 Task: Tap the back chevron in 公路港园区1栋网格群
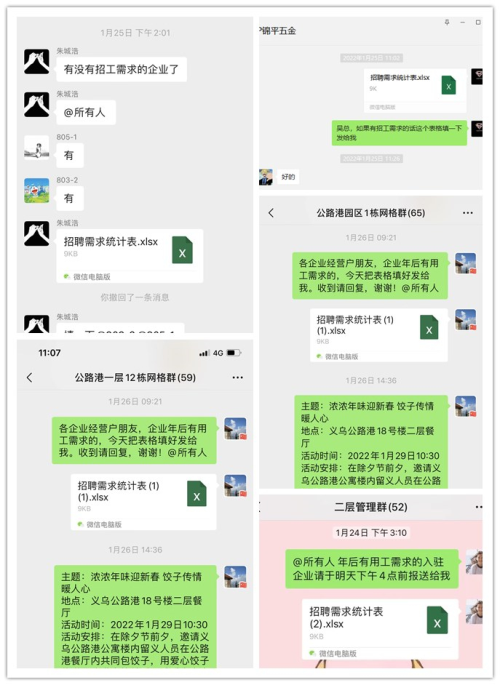[271, 213]
